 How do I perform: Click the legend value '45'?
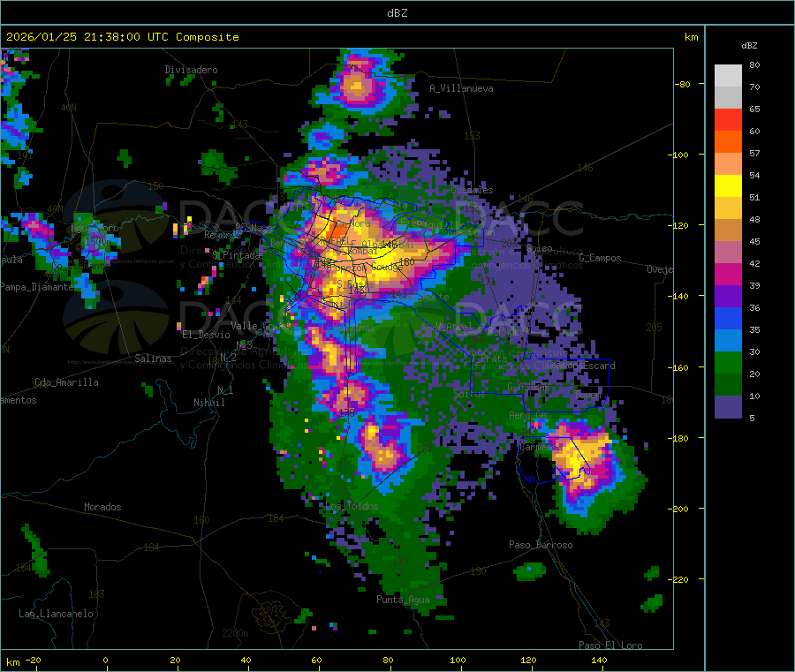(x=754, y=242)
